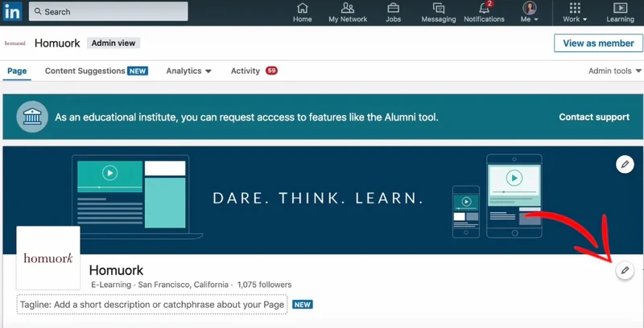Click the View as member button
The image size is (644, 328).
coord(598,43)
